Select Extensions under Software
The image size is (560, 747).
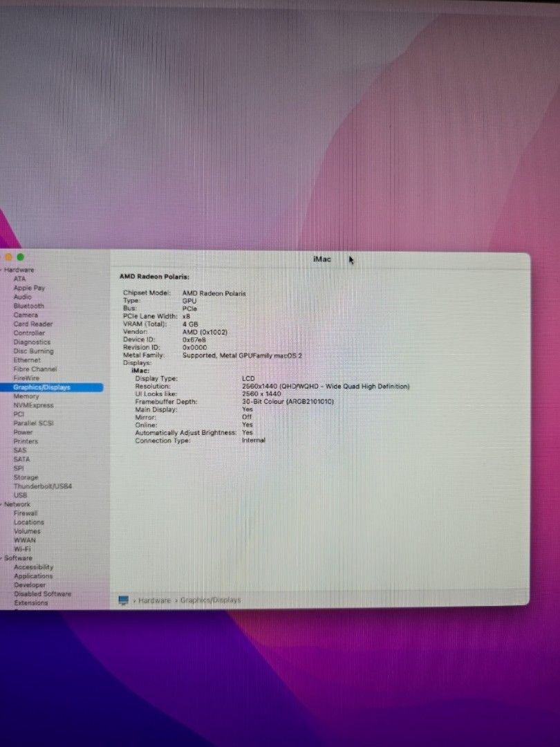pyautogui.click(x=31, y=603)
